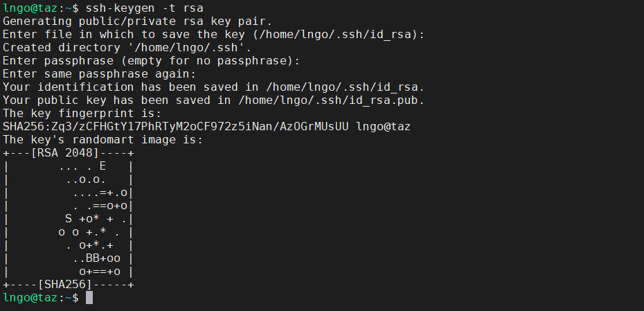Screen dimensions: 644x311
Task: Click the "Enter same passphrase again:" line
Action: tap(99, 74)
